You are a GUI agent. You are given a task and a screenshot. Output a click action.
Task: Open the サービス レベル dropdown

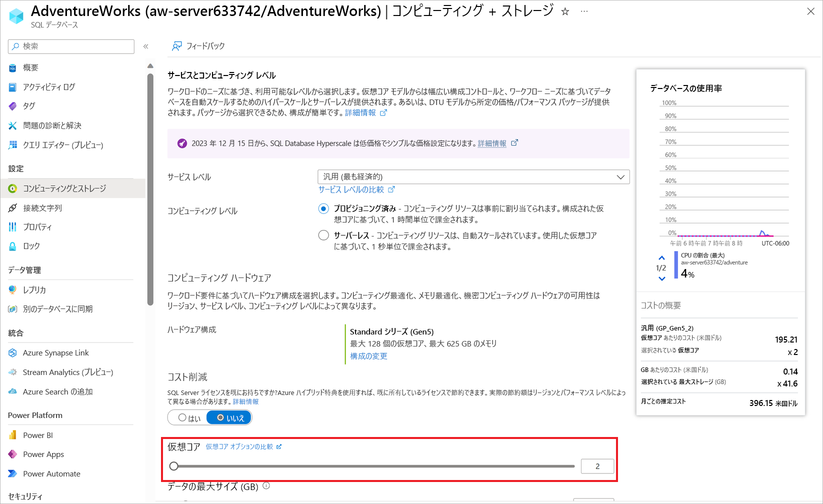(x=473, y=177)
